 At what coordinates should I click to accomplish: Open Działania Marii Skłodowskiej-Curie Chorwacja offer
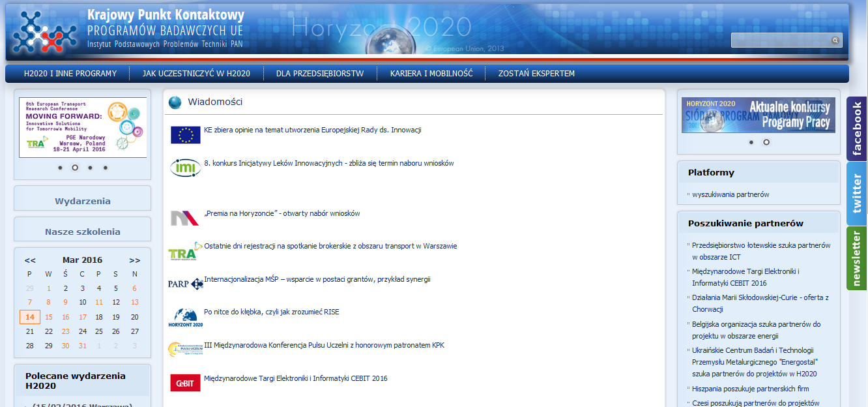coord(760,303)
